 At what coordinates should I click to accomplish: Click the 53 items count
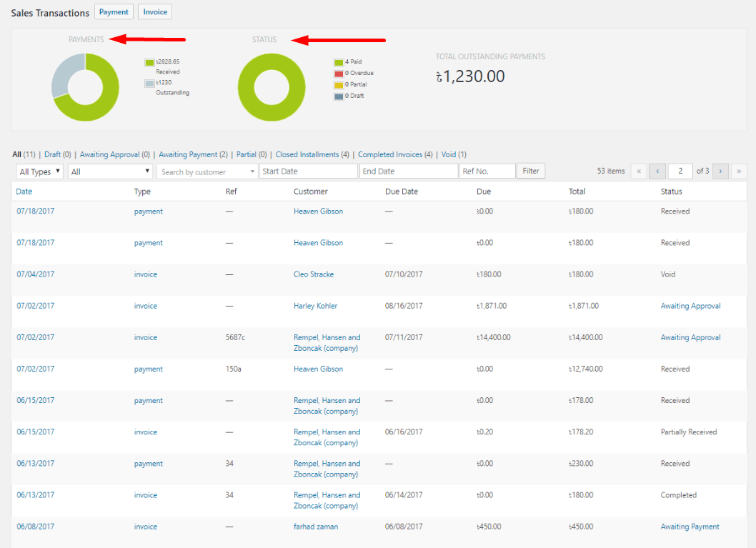[611, 171]
